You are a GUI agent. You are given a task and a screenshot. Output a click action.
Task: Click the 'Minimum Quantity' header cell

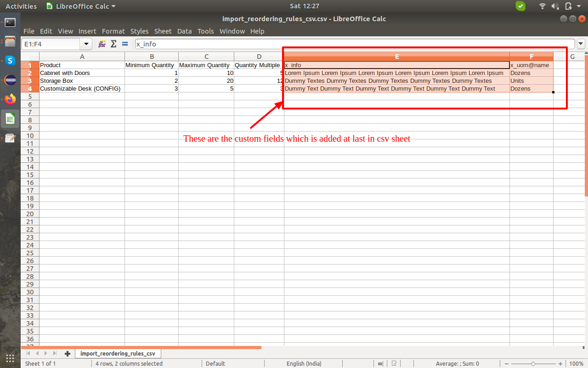(152, 65)
